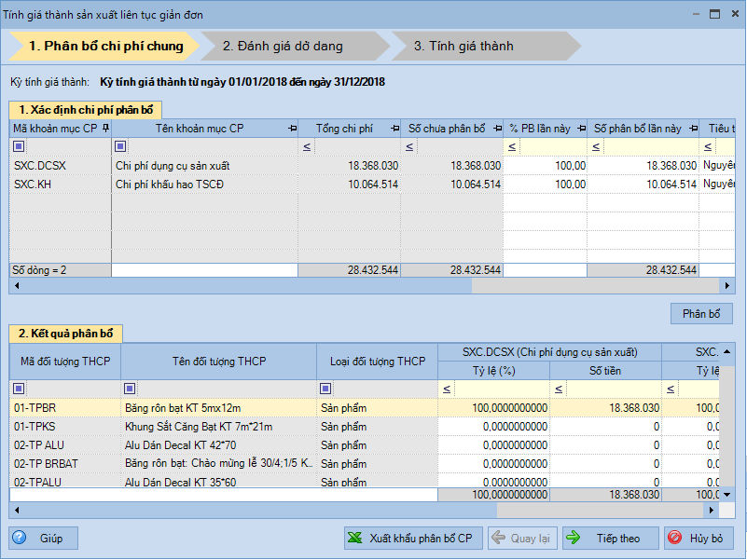Pin the Tổng chi phí column
The height and width of the screenshot is (560, 747).
(394, 128)
